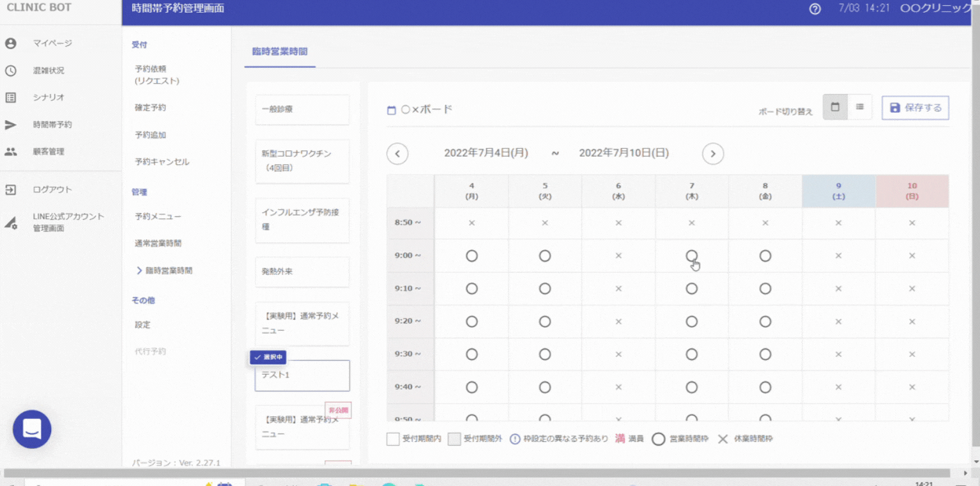This screenshot has height=486, width=980.
Task: Open 混雑状況 clock icon in sidebar
Action: point(11,71)
